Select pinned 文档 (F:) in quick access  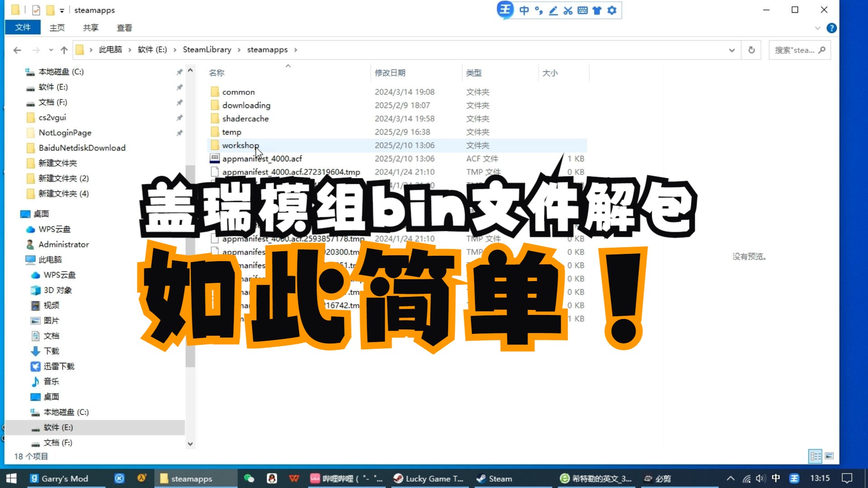point(52,103)
